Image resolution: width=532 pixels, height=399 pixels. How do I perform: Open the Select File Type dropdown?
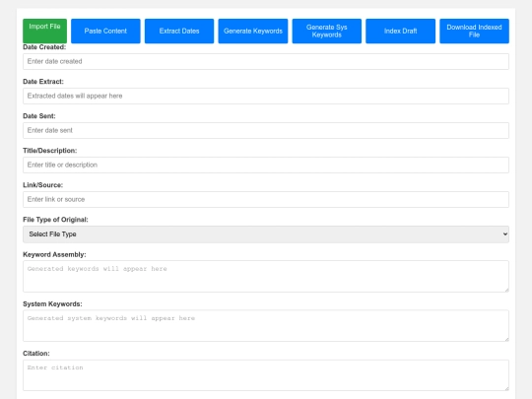tap(266, 234)
